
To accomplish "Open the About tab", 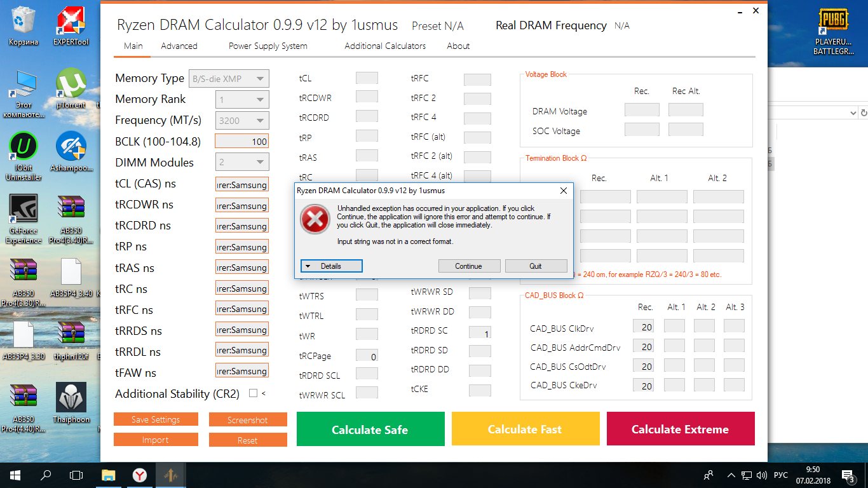I will click(x=458, y=46).
